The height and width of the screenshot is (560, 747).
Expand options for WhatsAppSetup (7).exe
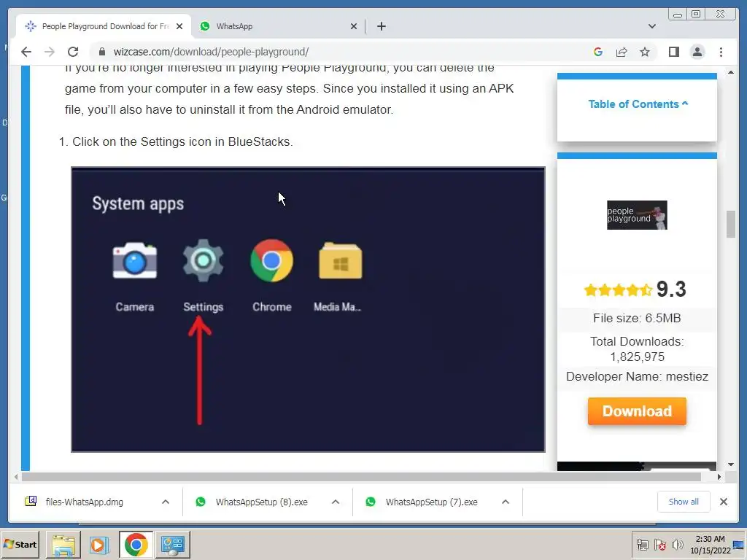(506, 502)
